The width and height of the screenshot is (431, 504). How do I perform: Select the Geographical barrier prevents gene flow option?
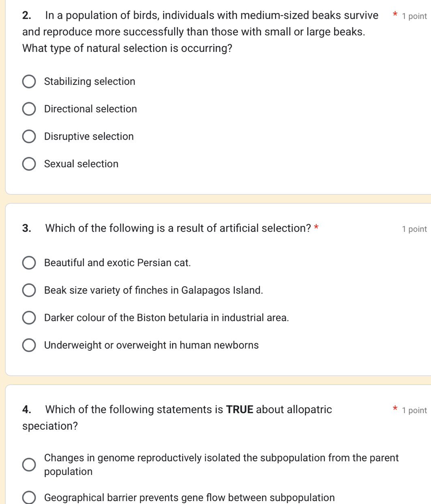[28, 498]
